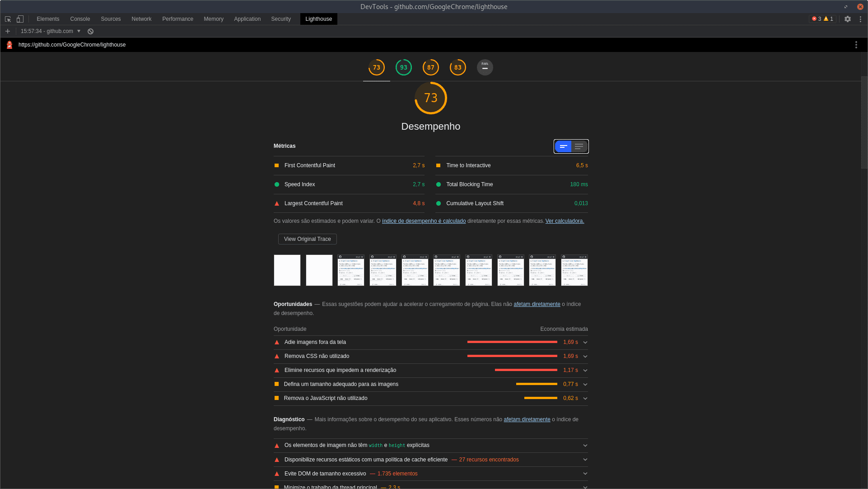
Task: Open DevTools customize menu (three dots)
Action: tap(860, 19)
